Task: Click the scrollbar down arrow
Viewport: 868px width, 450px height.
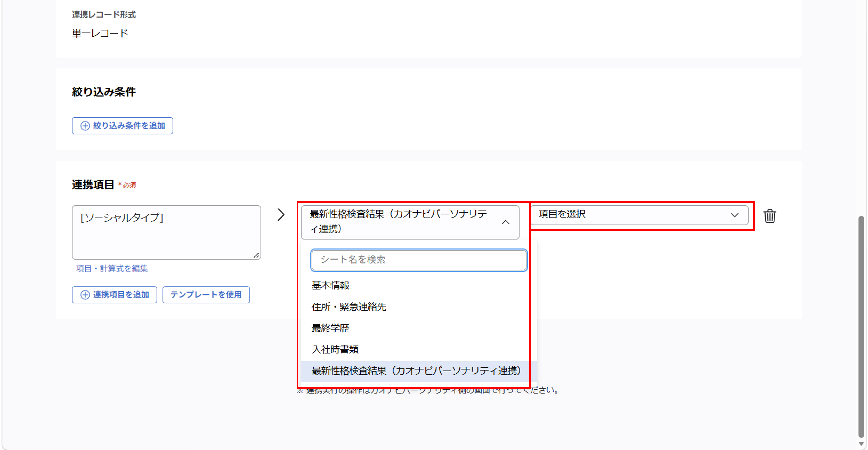Action: (861, 444)
